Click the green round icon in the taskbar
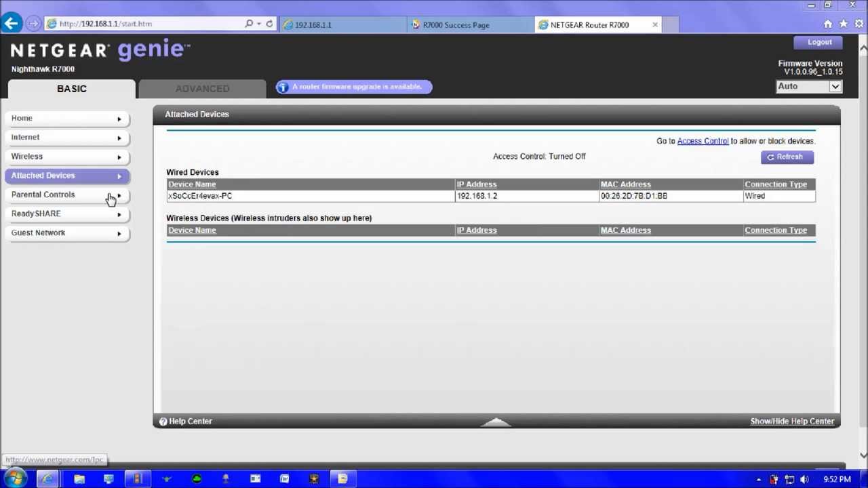The width and height of the screenshot is (868, 488). [197, 479]
